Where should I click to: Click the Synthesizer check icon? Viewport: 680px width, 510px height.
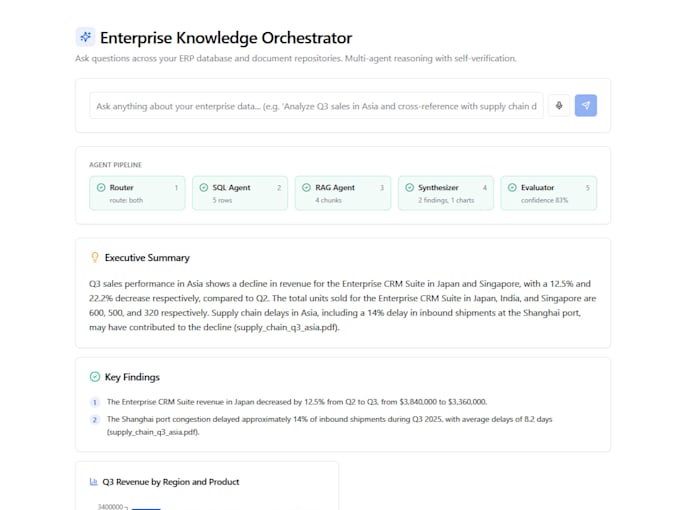(x=409, y=187)
